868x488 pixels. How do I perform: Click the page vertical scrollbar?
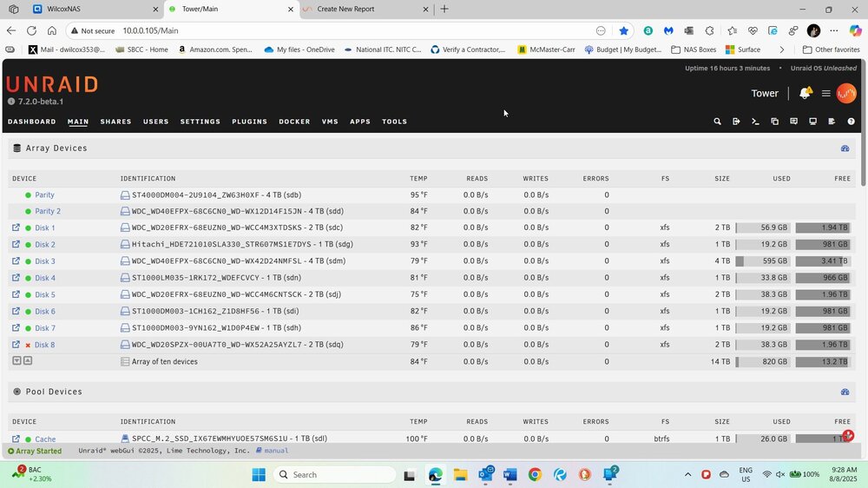(865, 123)
